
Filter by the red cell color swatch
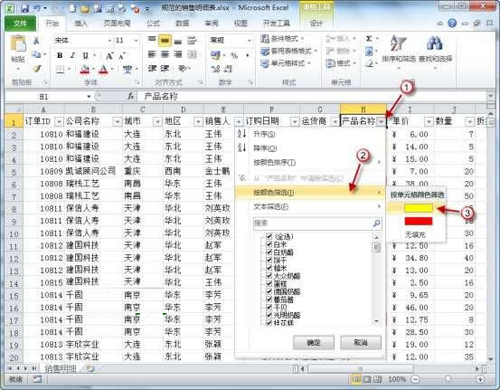pyautogui.click(x=418, y=221)
